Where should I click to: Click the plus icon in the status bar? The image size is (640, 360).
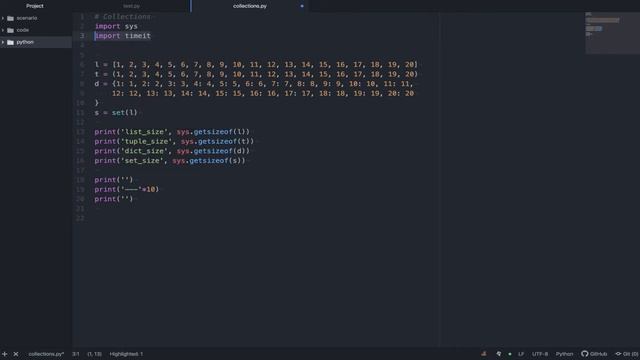[x=4, y=354]
